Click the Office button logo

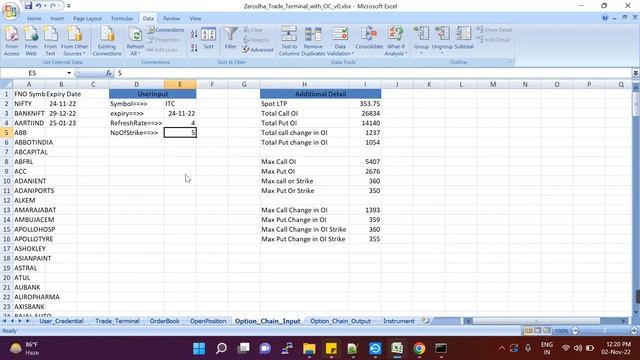coord(10,11)
